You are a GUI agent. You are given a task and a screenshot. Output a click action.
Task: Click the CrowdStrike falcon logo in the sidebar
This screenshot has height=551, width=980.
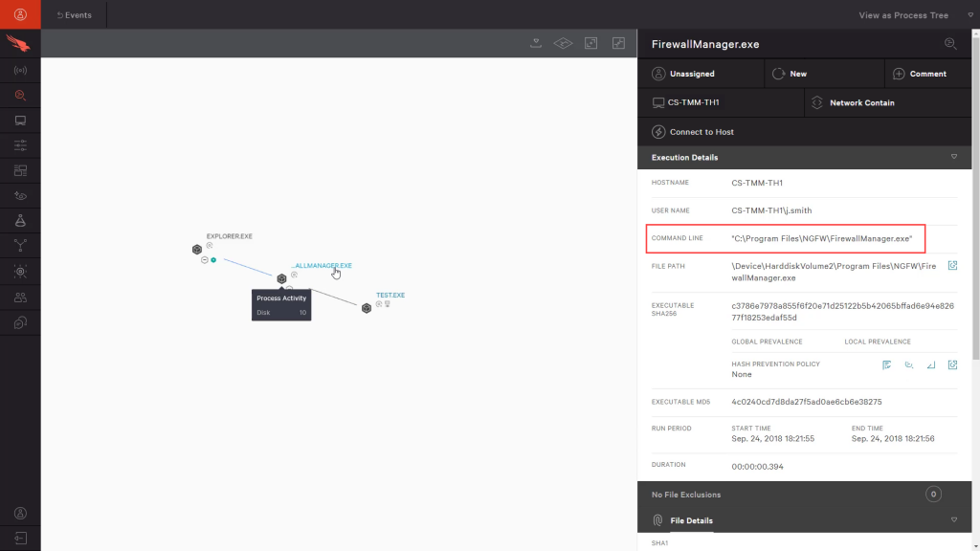[x=21, y=42]
